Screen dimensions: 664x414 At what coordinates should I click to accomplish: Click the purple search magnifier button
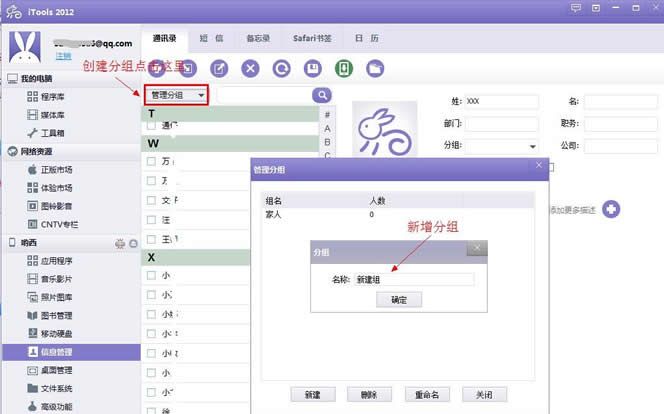tap(322, 95)
